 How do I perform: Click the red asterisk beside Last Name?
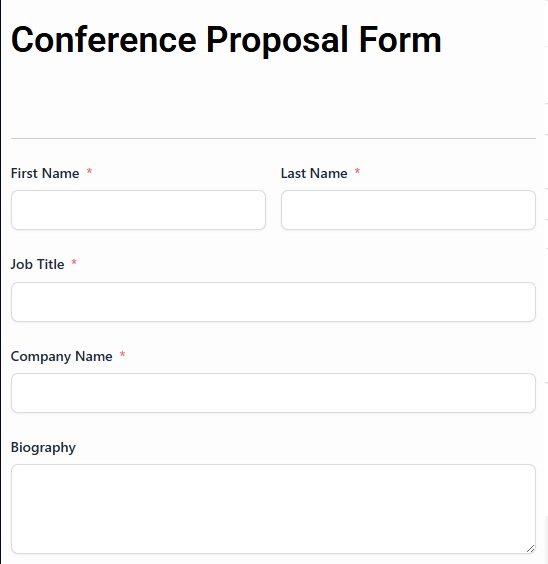357,172
